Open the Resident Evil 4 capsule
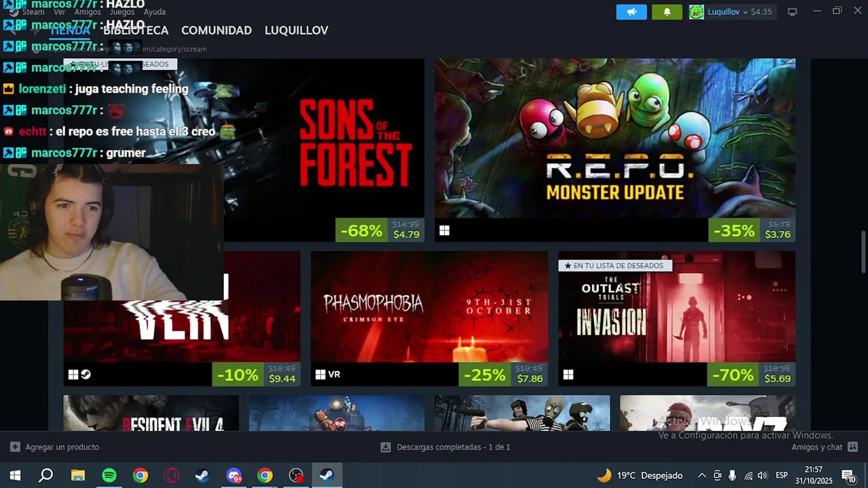The image size is (868, 488). [x=151, y=413]
